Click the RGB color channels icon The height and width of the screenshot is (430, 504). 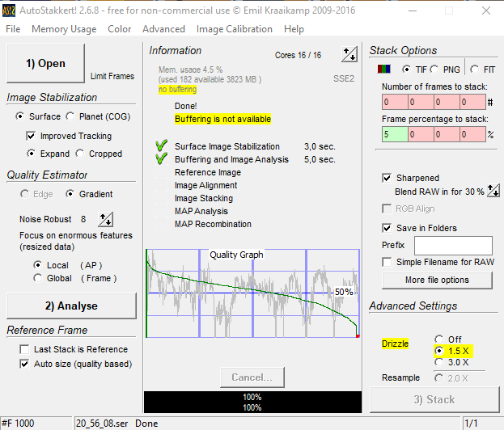[386, 69]
